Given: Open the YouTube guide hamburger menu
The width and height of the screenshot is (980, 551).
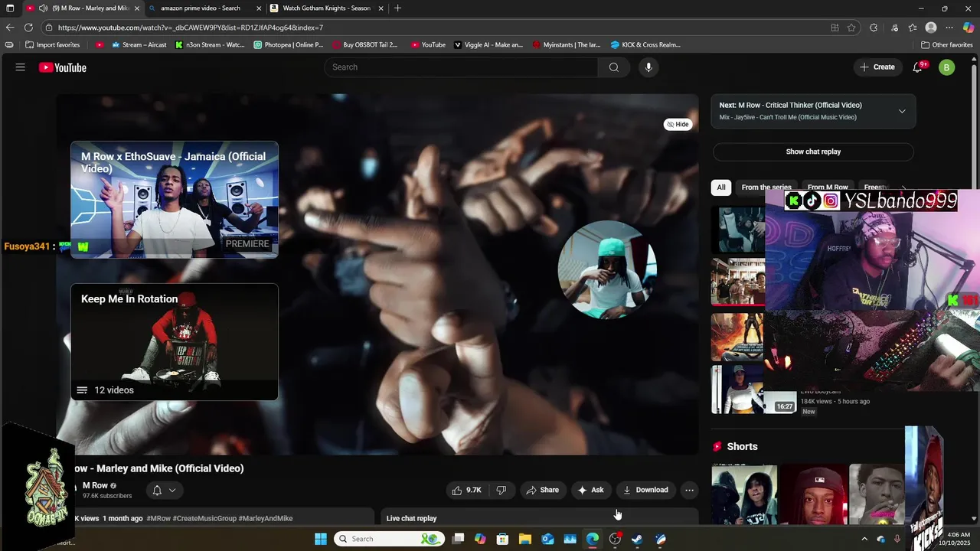Looking at the screenshot, I should [21, 67].
